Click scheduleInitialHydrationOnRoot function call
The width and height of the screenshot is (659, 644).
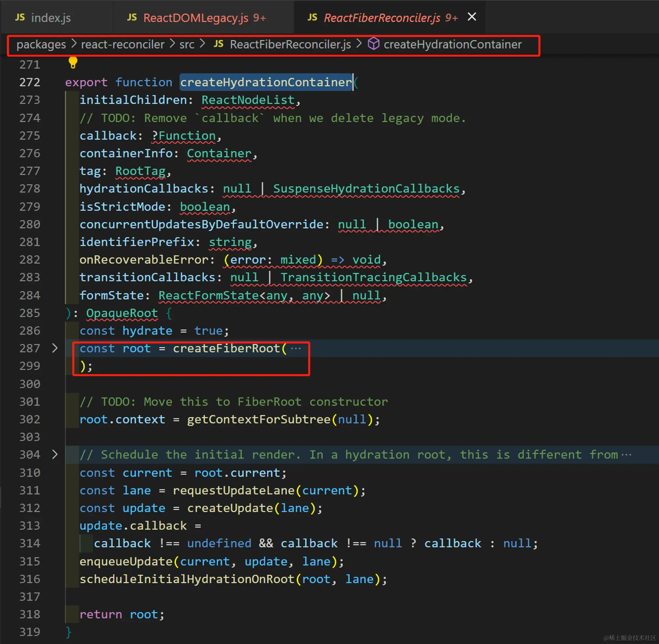[187, 579]
